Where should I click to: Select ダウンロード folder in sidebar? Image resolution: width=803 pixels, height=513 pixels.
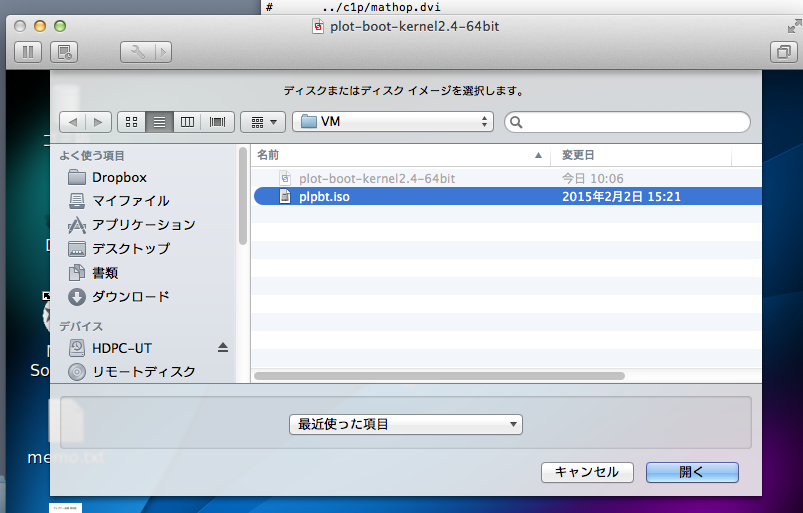[x=130, y=297]
